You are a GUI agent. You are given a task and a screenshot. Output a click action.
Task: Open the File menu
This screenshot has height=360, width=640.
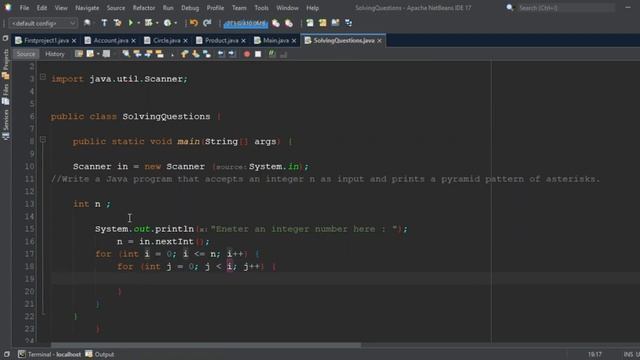pyautogui.click(x=24, y=8)
